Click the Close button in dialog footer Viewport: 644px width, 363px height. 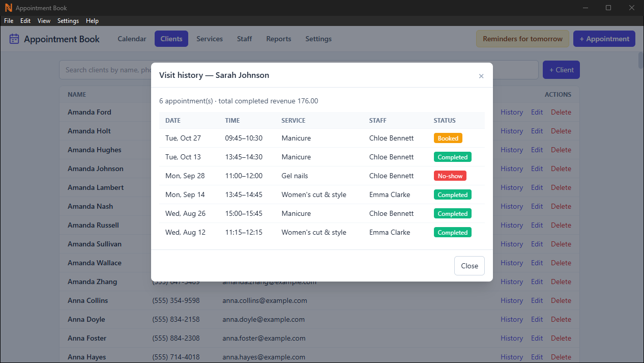pyautogui.click(x=469, y=266)
